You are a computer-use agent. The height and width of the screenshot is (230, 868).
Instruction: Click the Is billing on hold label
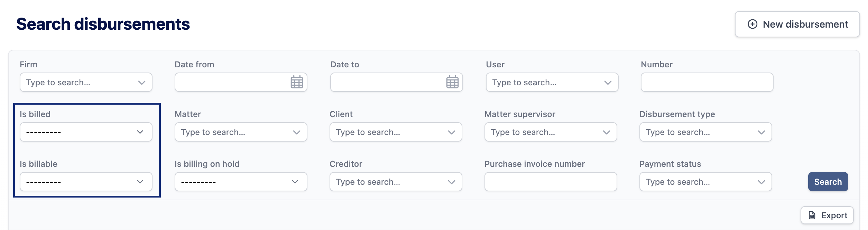pyautogui.click(x=207, y=164)
